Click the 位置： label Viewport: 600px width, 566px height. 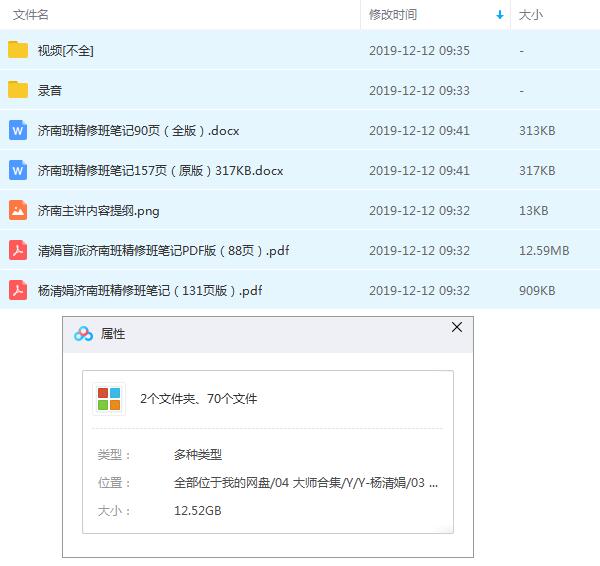point(114,483)
